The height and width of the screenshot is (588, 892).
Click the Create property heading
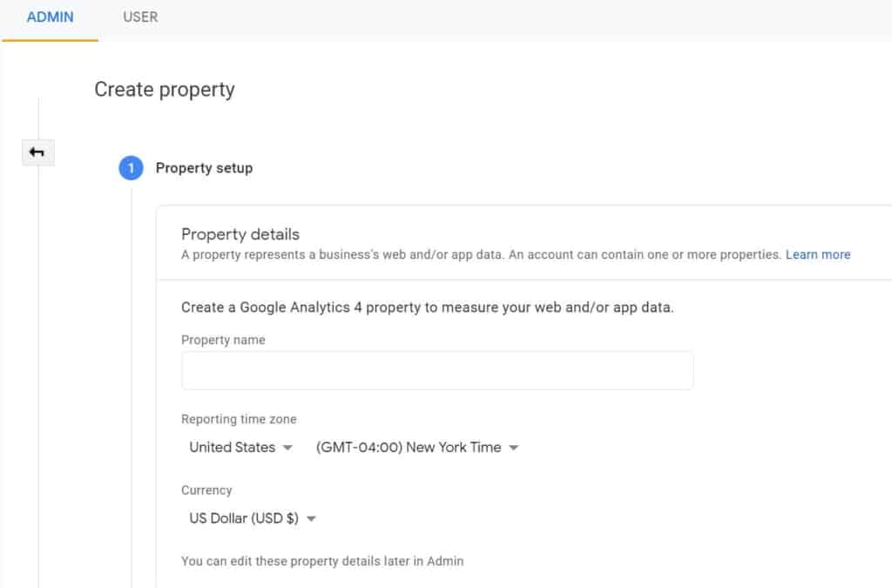[165, 90]
